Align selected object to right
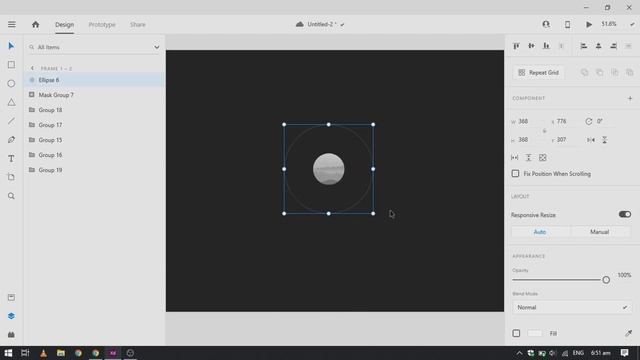The width and height of the screenshot is (640, 360). tap(613, 46)
